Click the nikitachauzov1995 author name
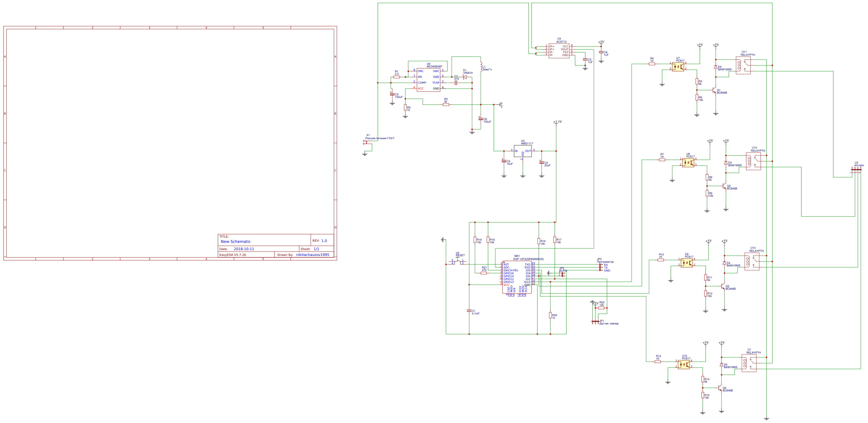The width and height of the screenshot is (868, 423). 312,255
